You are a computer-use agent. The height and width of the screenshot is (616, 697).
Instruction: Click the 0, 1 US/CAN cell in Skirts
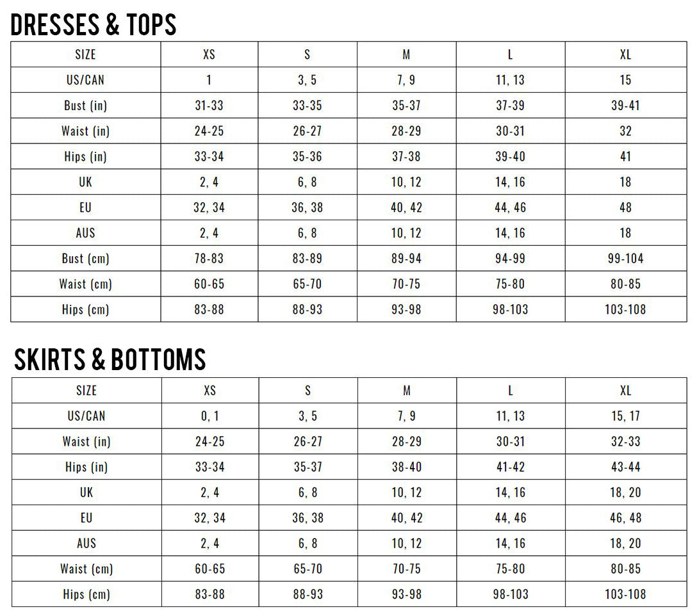(210, 416)
